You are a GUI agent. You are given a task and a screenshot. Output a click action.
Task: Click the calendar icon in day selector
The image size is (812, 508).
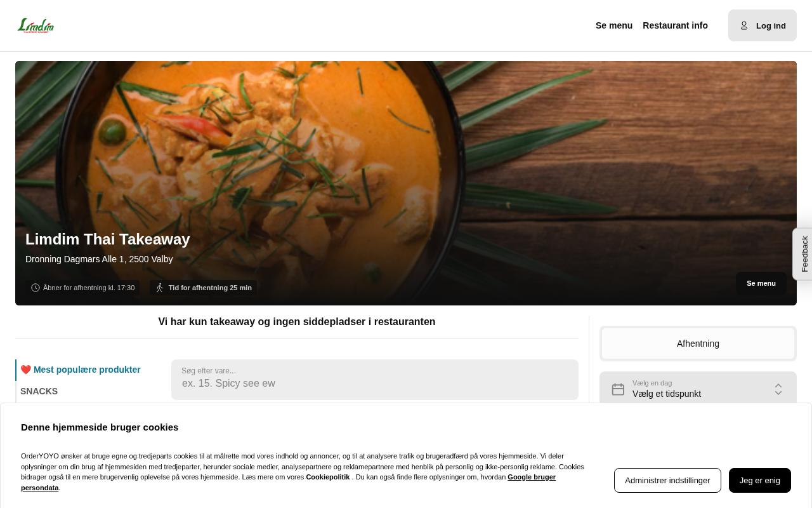pyautogui.click(x=618, y=389)
